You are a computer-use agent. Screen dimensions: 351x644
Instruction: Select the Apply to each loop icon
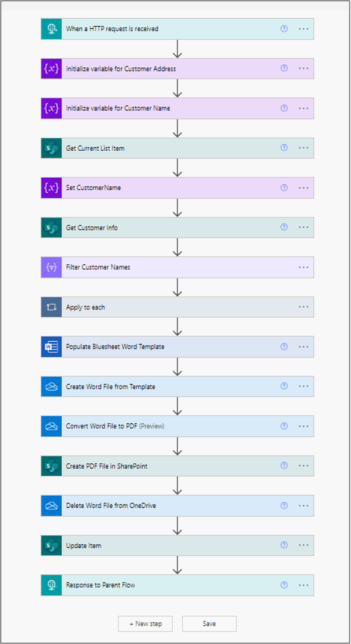tap(51, 307)
